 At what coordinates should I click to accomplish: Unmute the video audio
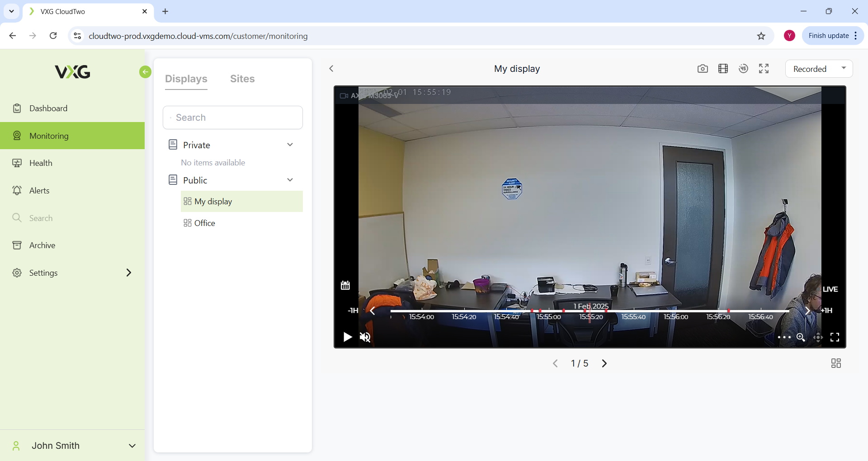[x=365, y=337]
